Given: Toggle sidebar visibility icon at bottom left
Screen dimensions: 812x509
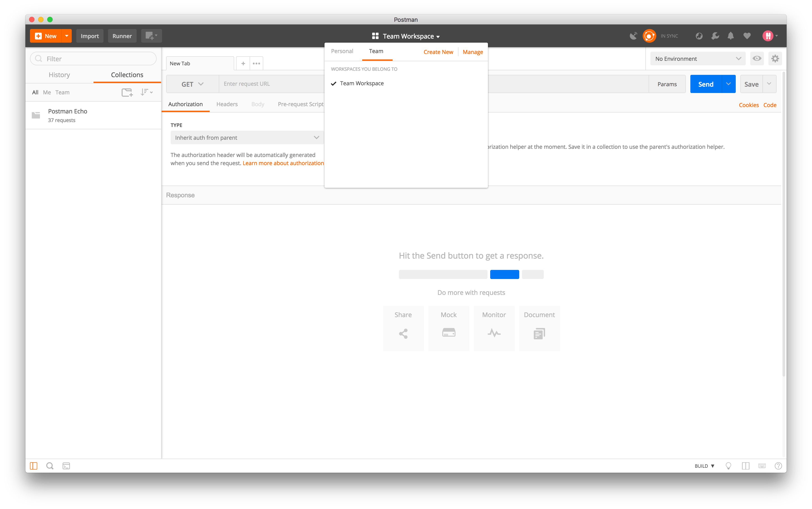Looking at the screenshot, I should [x=34, y=466].
